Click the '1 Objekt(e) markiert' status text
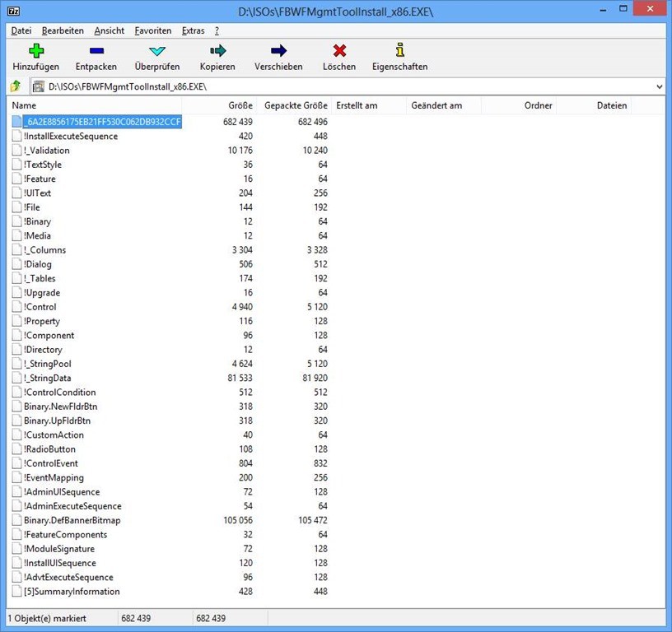Image resolution: width=672 pixels, height=632 pixels. (47, 618)
